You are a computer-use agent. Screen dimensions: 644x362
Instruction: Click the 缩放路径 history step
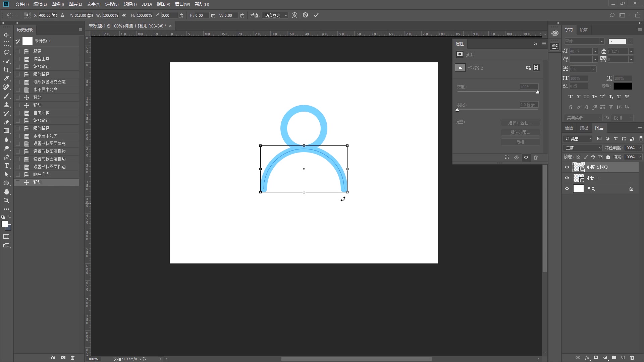41,66
